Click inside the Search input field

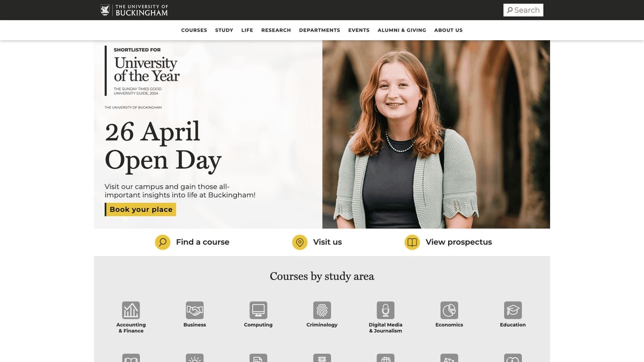529,10
